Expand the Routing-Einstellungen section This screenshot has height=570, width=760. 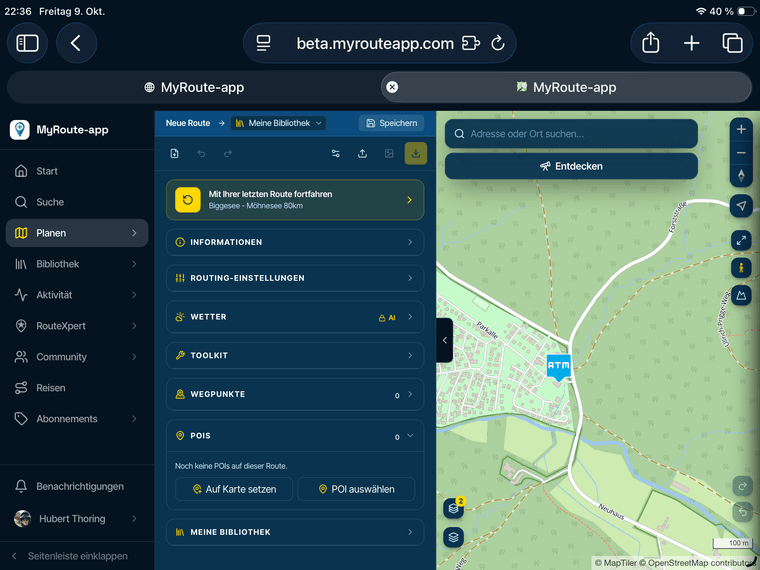pyautogui.click(x=295, y=278)
